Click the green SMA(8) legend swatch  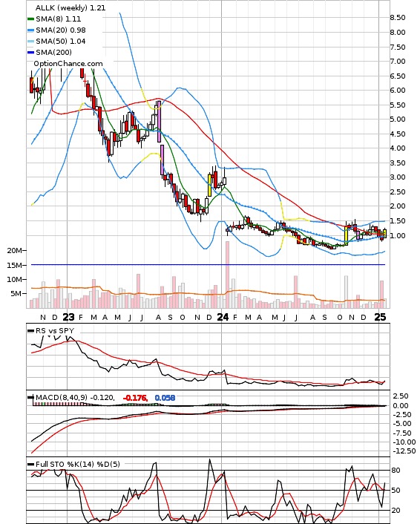(30, 19)
